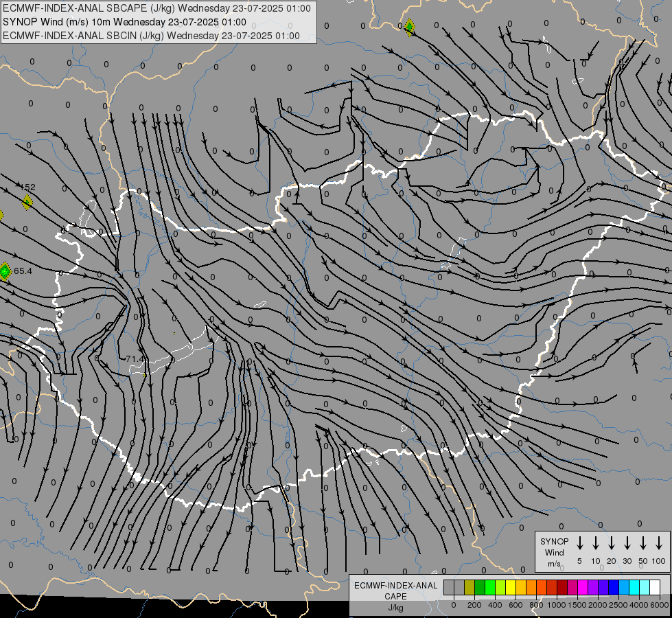Click the wind arrow above the 30 label
The width and height of the screenshot is (672, 618).
tap(627, 543)
